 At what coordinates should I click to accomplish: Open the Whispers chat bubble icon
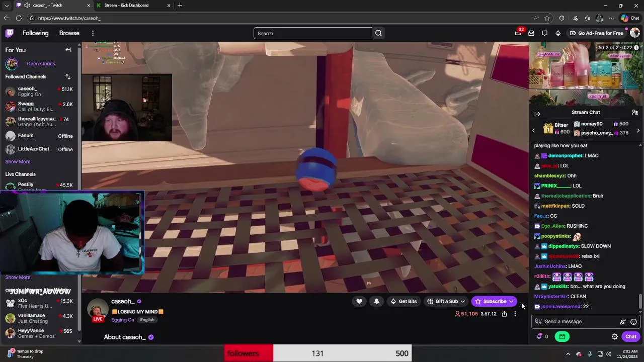click(544, 33)
